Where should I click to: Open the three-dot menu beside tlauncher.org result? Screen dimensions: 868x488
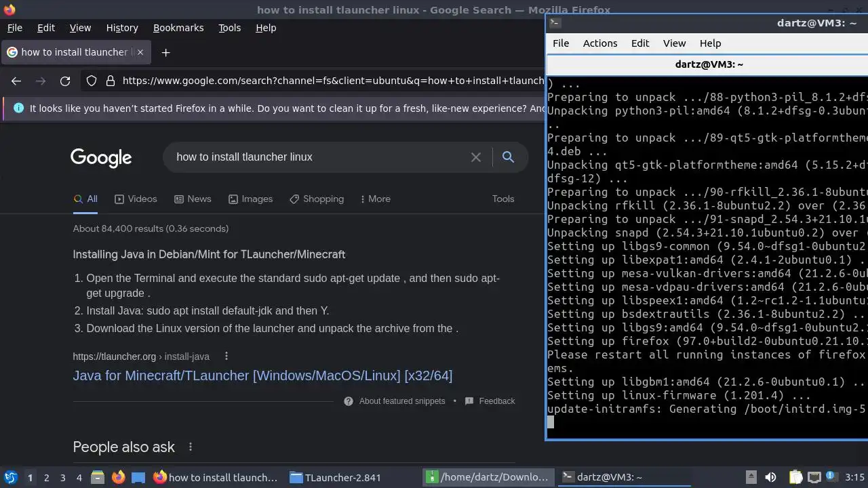pyautogui.click(x=226, y=357)
